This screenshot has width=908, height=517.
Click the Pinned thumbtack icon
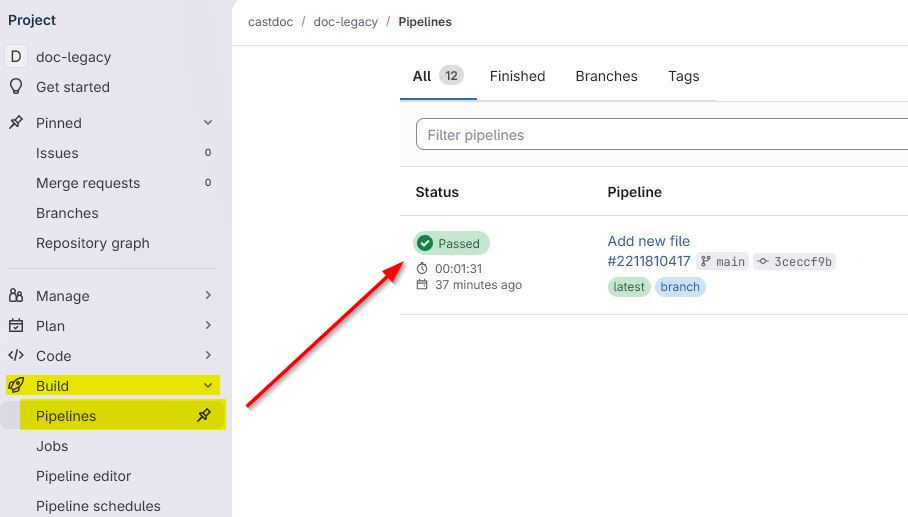[16, 123]
